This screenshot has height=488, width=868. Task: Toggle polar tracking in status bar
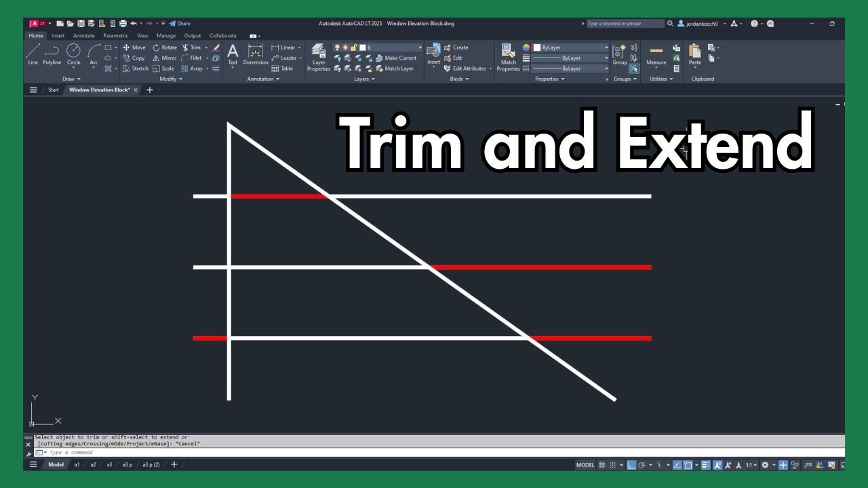coord(642,465)
